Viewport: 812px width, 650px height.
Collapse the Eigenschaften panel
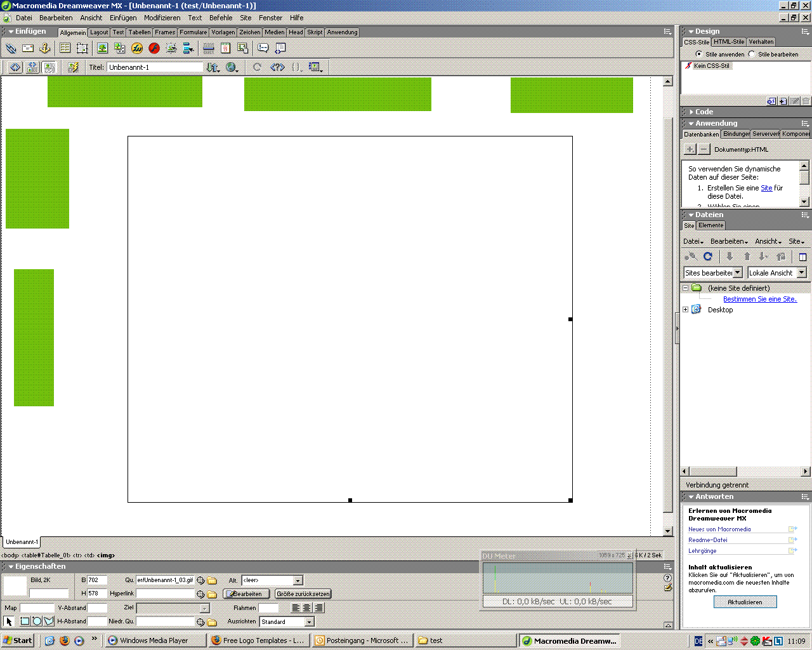11,566
